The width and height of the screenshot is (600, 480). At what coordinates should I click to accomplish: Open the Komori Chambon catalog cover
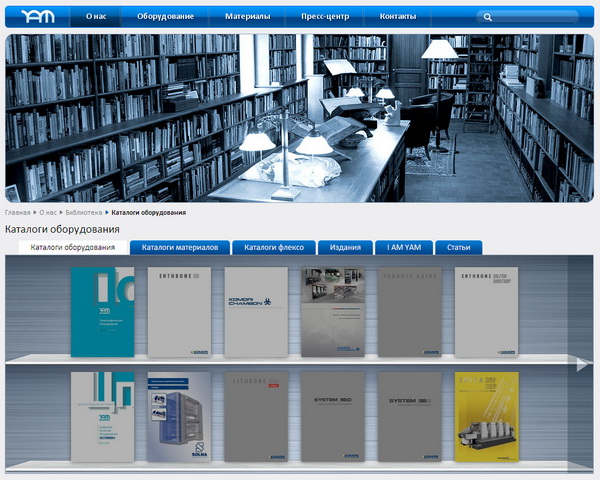point(256,312)
